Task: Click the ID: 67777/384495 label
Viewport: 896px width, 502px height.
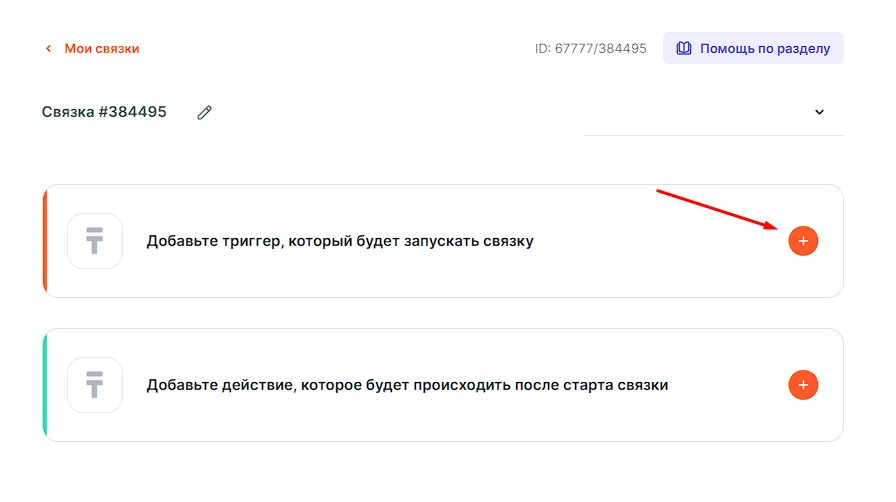Action: pos(590,48)
